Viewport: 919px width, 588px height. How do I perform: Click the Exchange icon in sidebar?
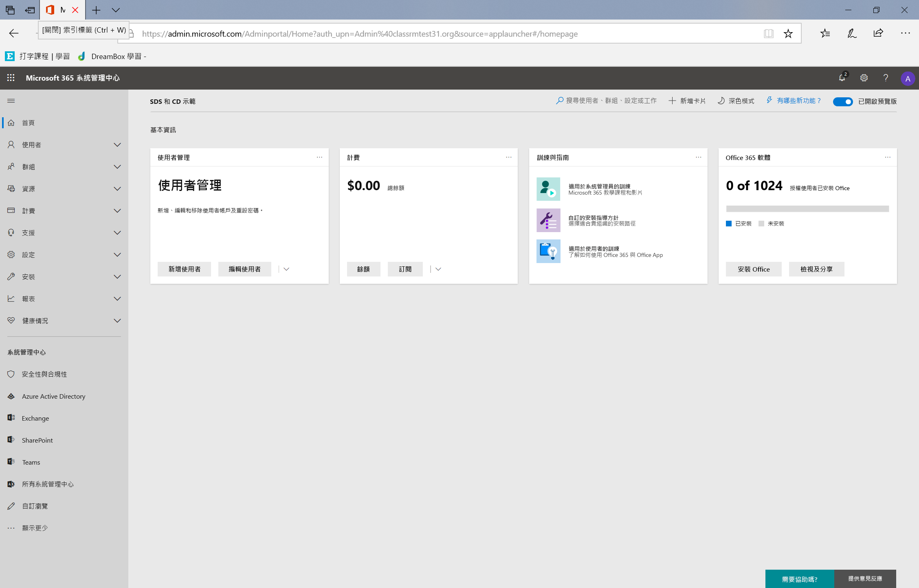[11, 418]
